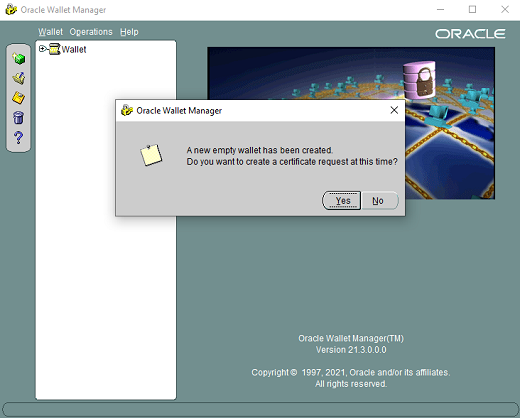Click the New Wallet toolbar icon
Image resolution: width=520 pixels, height=418 pixels.
pos(19,58)
